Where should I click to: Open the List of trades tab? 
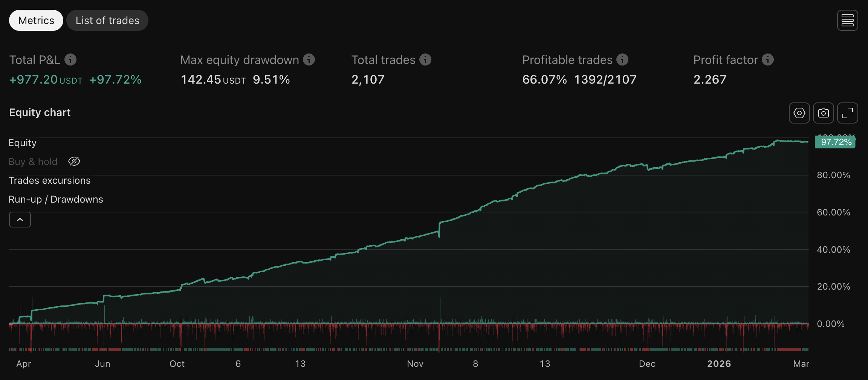point(107,20)
